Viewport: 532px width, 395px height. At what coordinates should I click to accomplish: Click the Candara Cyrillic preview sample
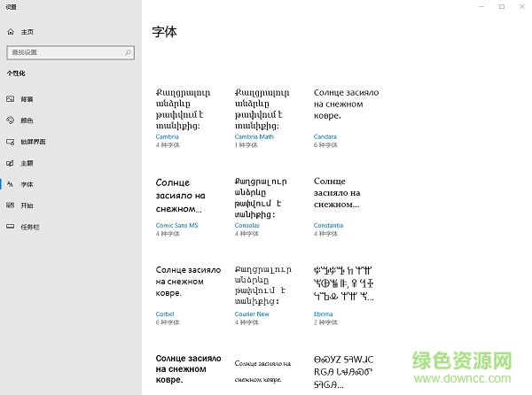[346, 104]
